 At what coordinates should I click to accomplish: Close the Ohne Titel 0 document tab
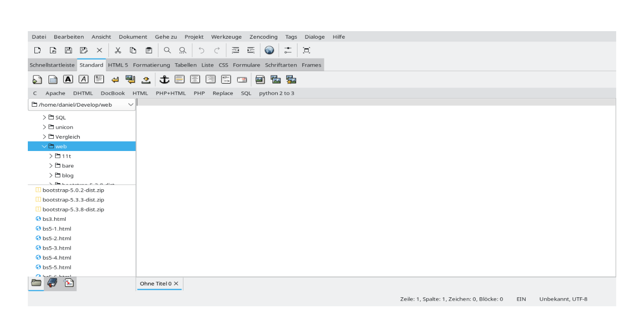[176, 283]
